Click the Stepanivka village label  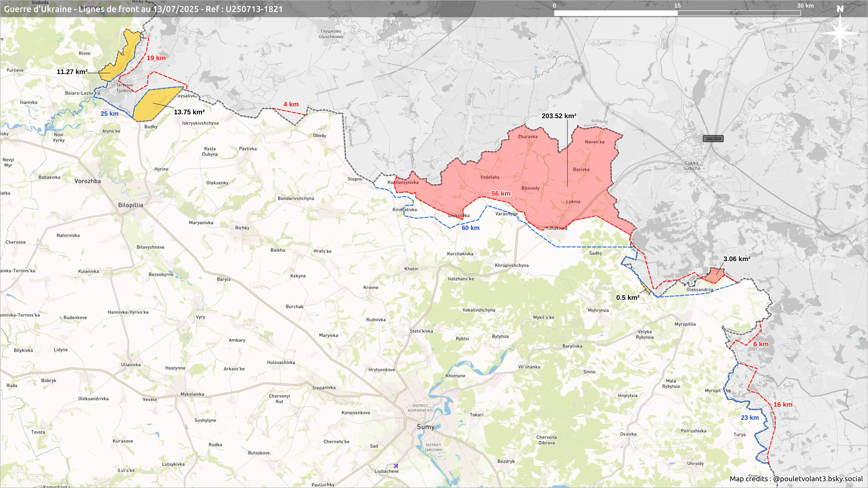[x=324, y=388]
